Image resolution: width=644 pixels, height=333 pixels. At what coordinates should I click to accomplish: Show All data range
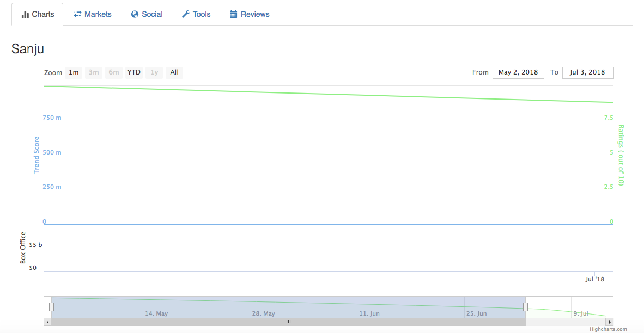(x=174, y=72)
